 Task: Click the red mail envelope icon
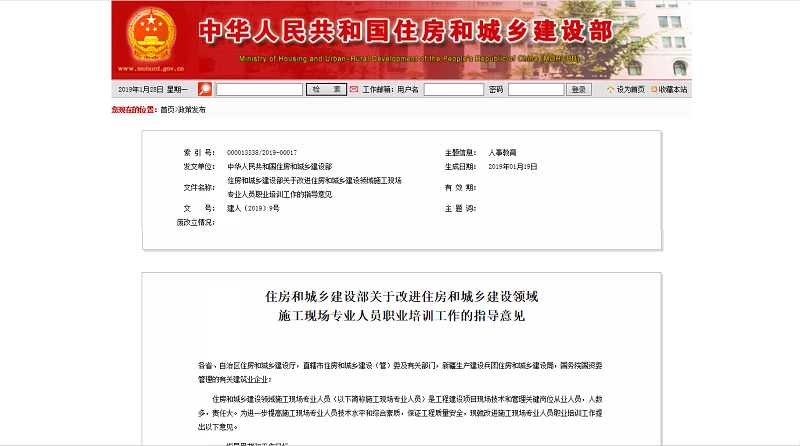pos(354,89)
